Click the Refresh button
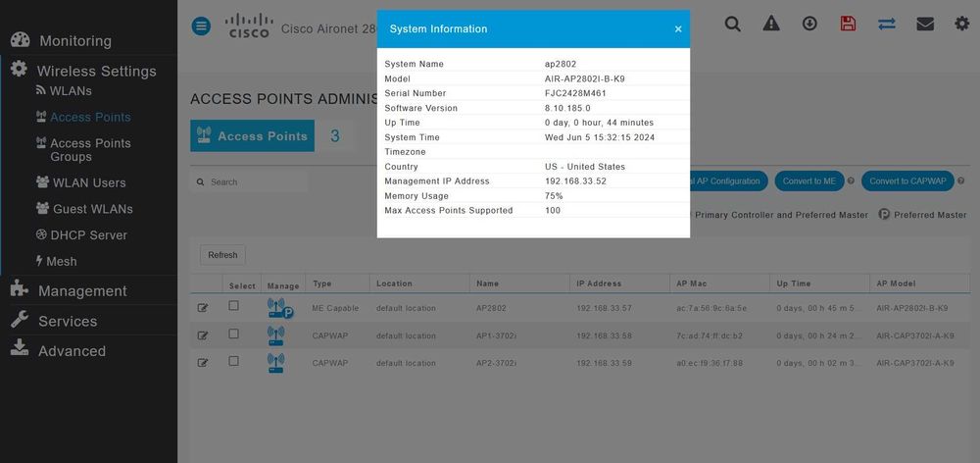This screenshot has width=980, height=463. point(222,255)
